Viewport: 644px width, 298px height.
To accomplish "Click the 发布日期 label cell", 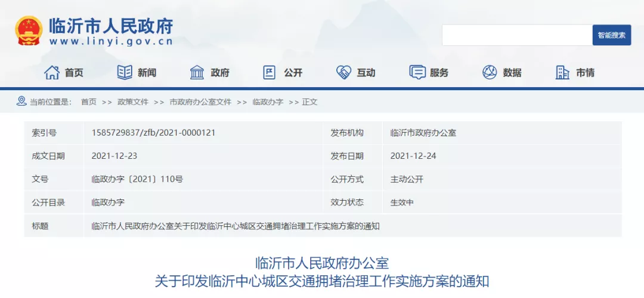I will [353, 156].
